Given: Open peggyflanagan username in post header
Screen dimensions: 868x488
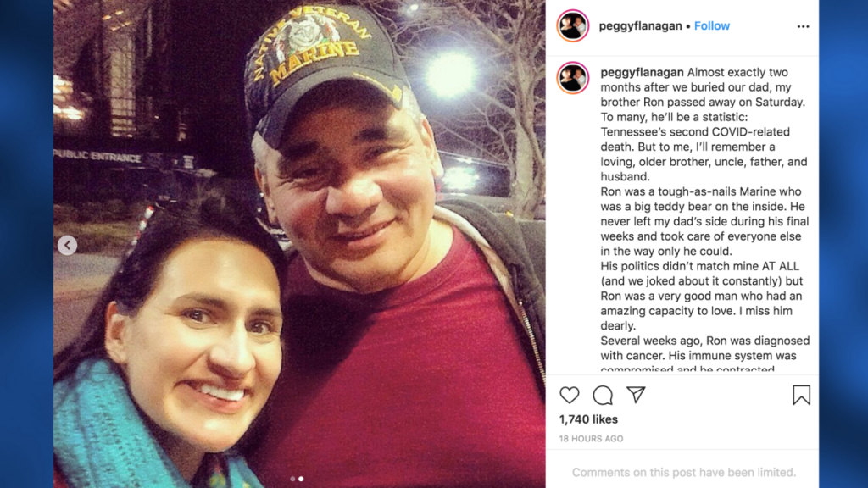Looking at the screenshot, I should pyautogui.click(x=641, y=26).
